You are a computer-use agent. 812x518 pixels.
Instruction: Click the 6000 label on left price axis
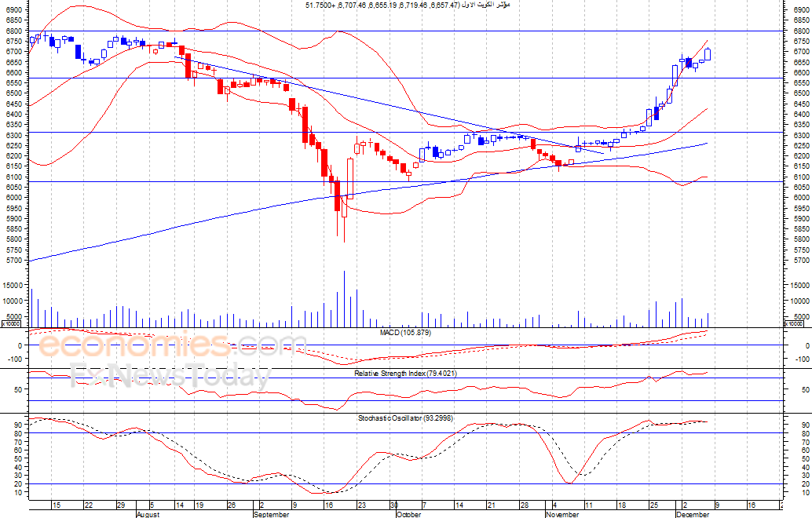[14, 198]
